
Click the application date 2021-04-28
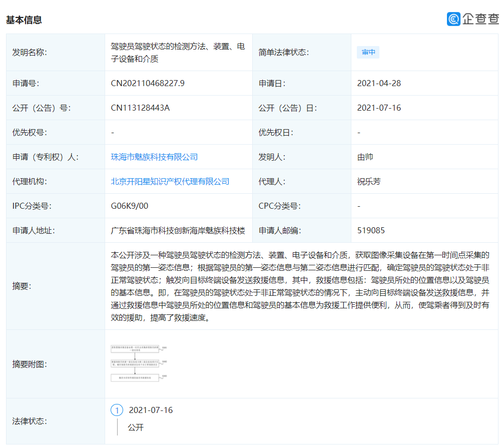point(379,84)
